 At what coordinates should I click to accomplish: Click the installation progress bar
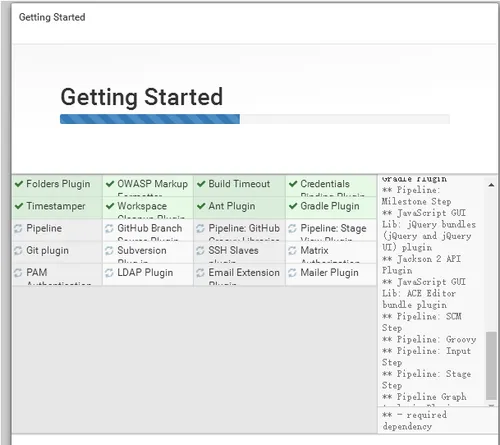[255, 119]
